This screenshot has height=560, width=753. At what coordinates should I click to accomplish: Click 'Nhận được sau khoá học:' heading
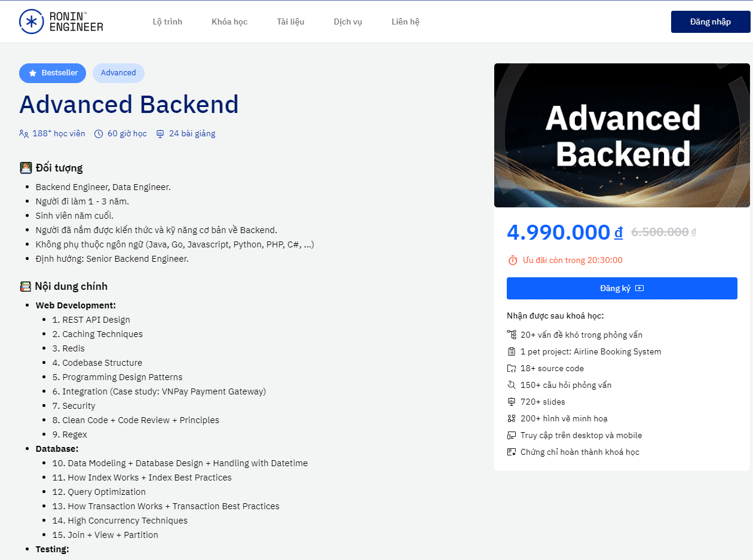click(555, 316)
